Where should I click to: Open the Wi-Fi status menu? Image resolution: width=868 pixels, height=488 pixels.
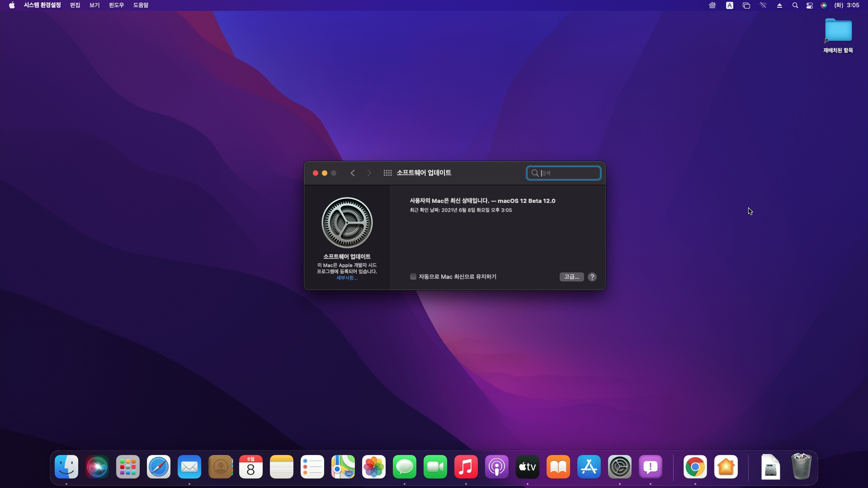pyautogui.click(x=763, y=5)
